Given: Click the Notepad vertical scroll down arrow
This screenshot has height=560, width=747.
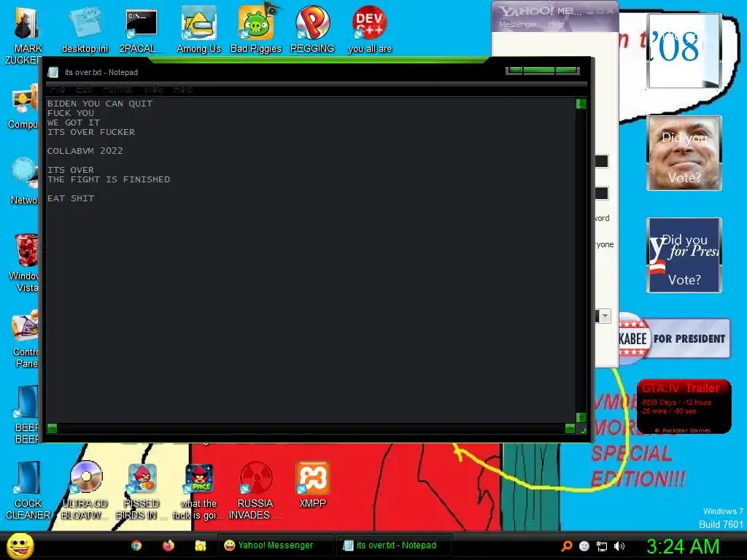Looking at the screenshot, I should pyautogui.click(x=580, y=417).
